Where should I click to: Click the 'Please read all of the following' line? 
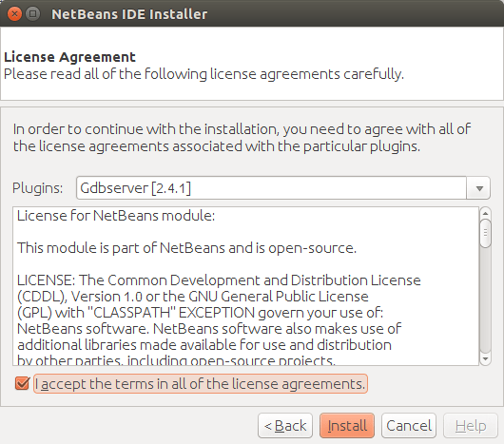pos(204,74)
